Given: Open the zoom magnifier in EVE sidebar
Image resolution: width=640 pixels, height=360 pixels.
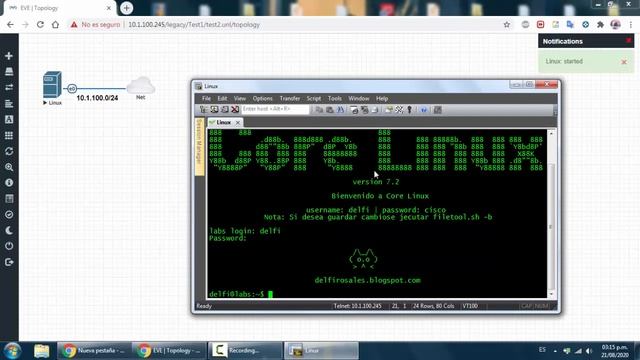Looking at the screenshot, I should click(x=9, y=167).
